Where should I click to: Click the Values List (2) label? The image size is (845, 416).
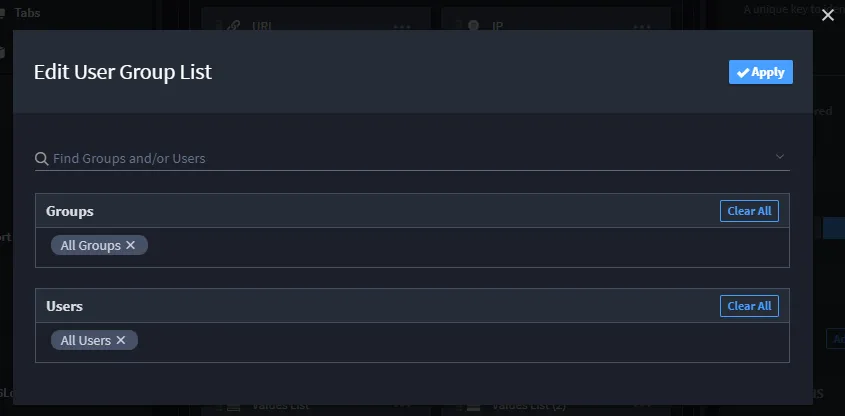pos(529,406)
